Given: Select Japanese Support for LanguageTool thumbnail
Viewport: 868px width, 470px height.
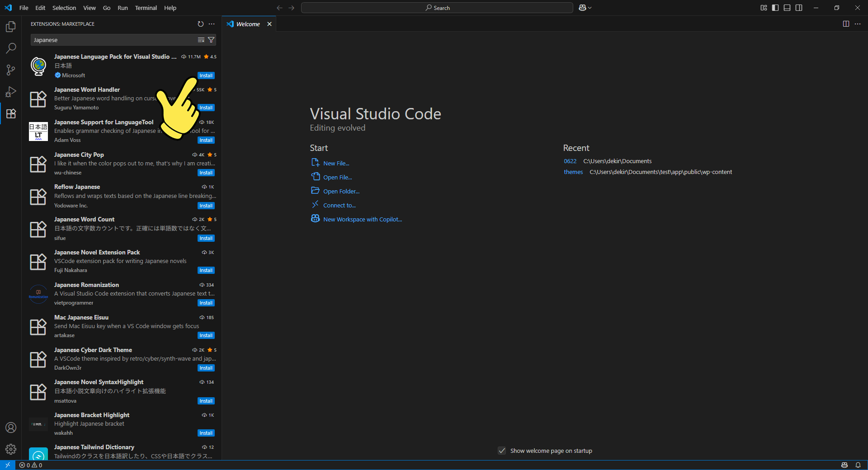Looking at the screenshot, I should coord(38,131).
